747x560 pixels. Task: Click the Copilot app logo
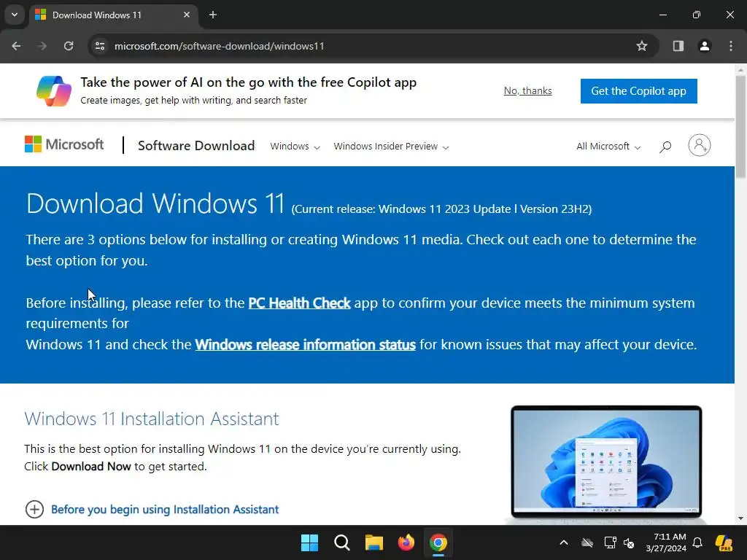[54, 90]
